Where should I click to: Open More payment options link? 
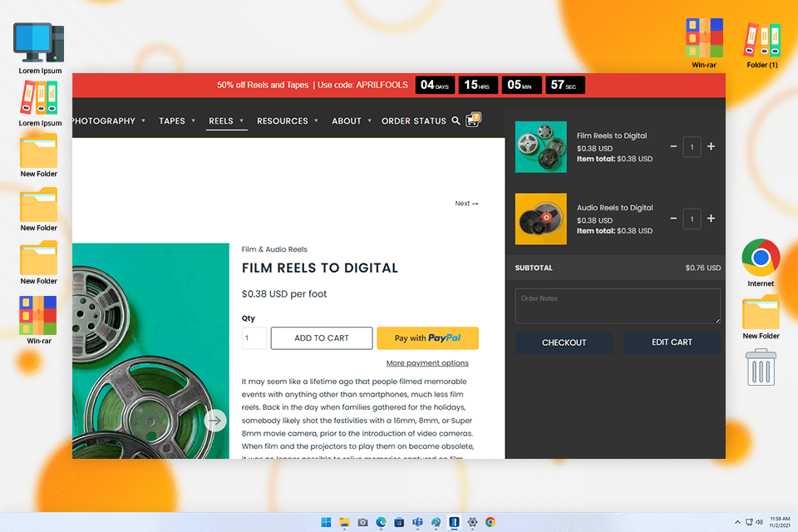[x=427, y=363]
